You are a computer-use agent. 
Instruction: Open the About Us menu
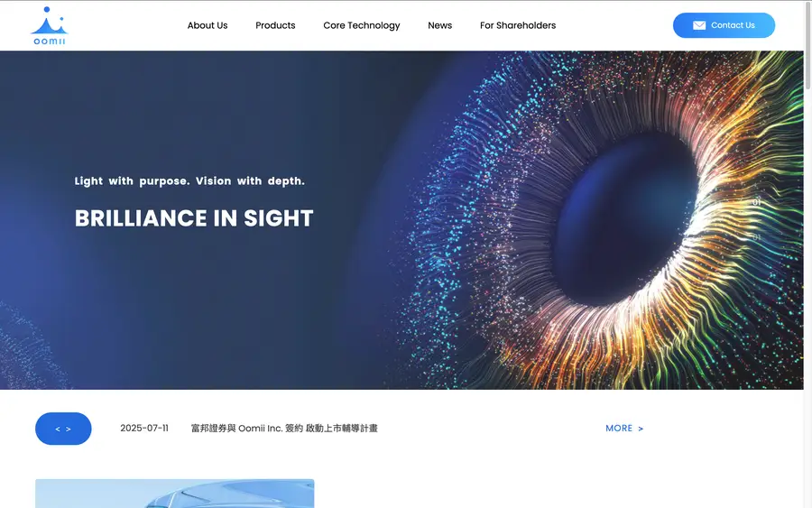[x=208, y=25]
